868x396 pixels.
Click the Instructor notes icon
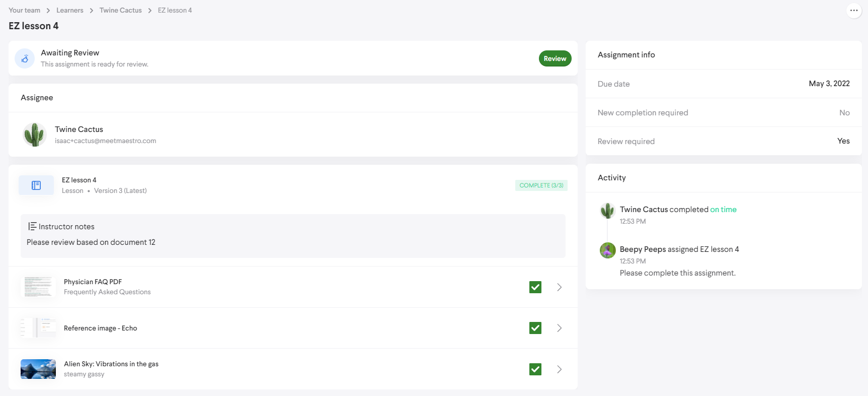tap(32, 227)
